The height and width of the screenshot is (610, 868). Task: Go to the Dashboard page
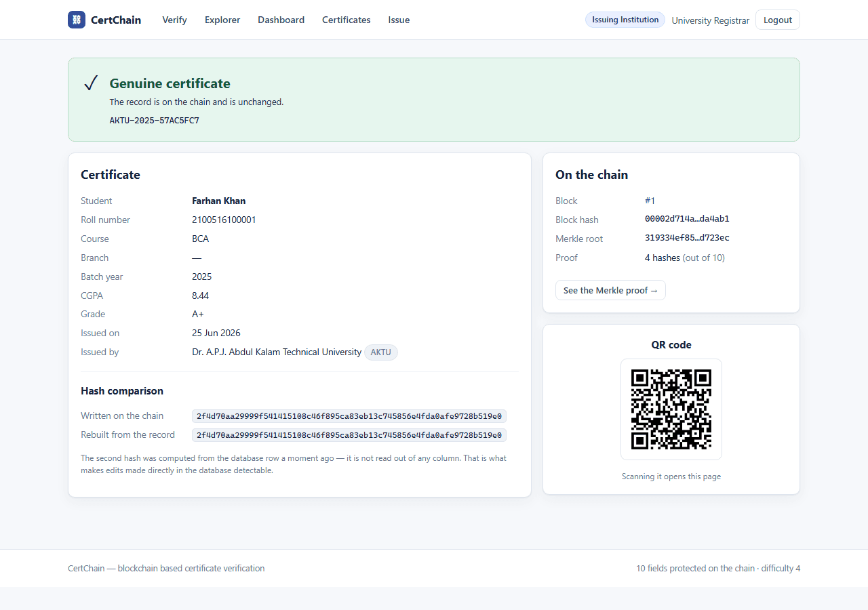[281, 20]
